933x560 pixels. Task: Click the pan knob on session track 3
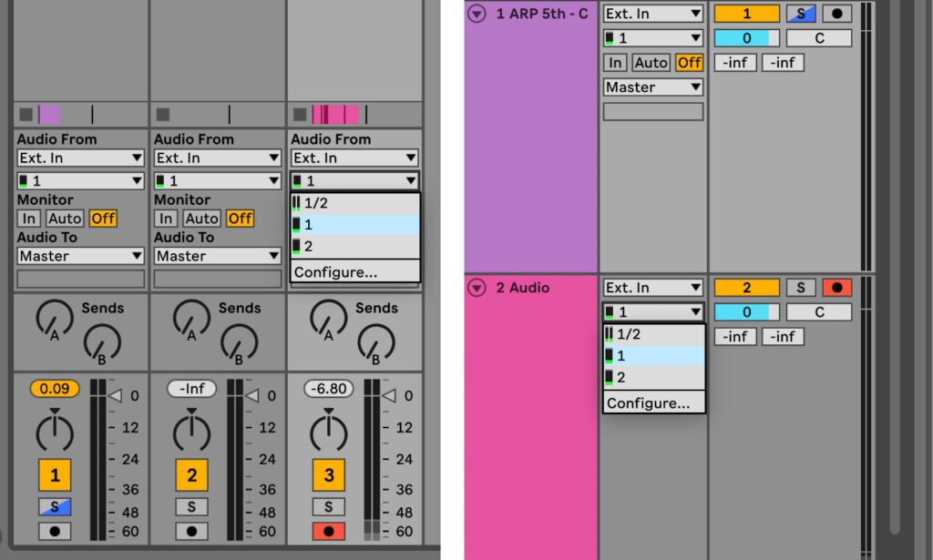(x=328, y=433)
